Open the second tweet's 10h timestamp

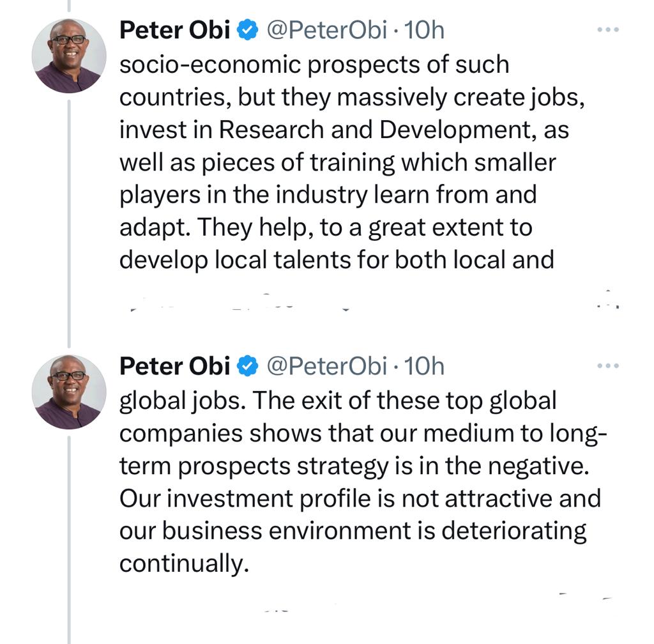pyautogui.click(x=425, y=366)
